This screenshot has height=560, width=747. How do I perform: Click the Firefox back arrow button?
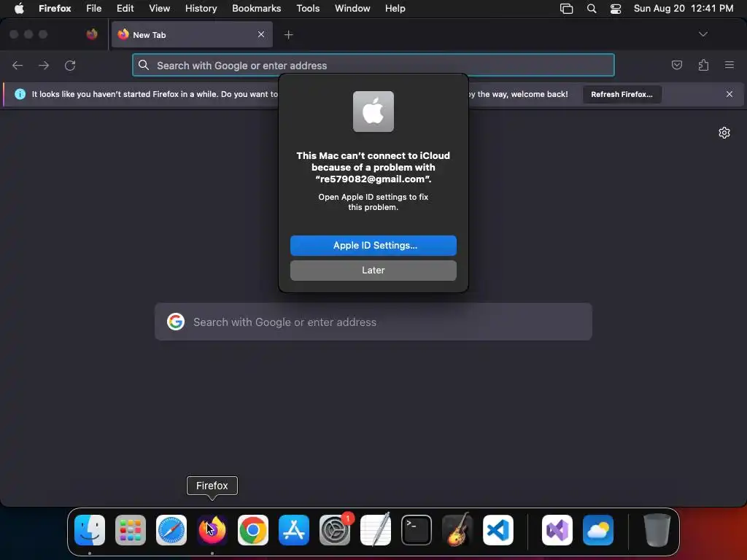pyautogui.click(x=18, y=65)
